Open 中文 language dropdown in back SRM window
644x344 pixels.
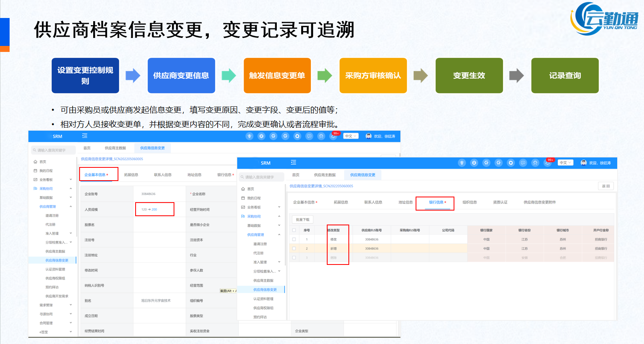pyautogui.click(x=351, y=136)
